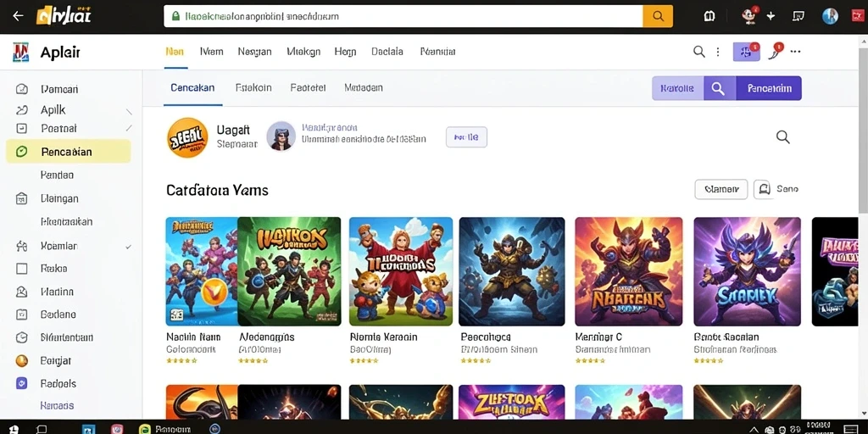The width and height of the screenshot is (868, 434).
Task: Click the plus icon in browser toolbar
Action: point(771,17)
